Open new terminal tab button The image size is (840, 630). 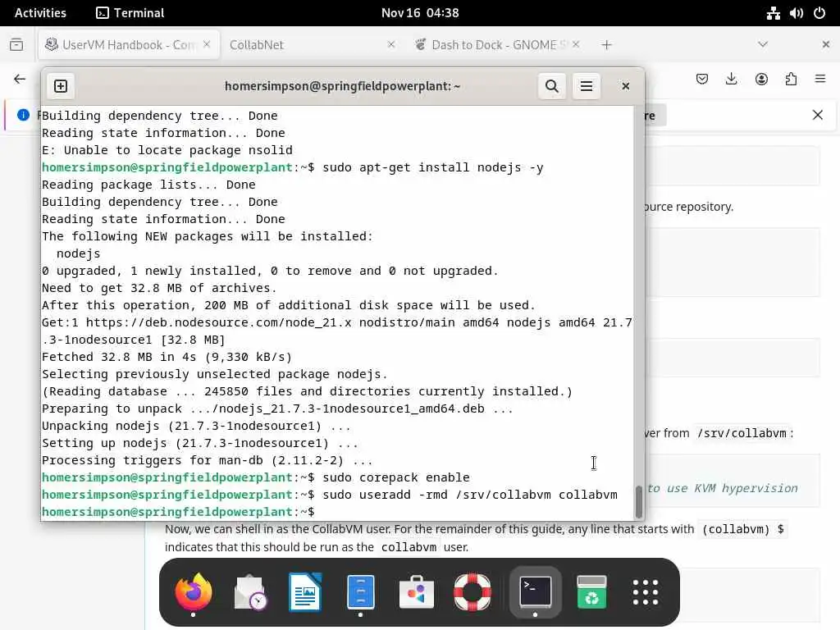pos(61,86)
